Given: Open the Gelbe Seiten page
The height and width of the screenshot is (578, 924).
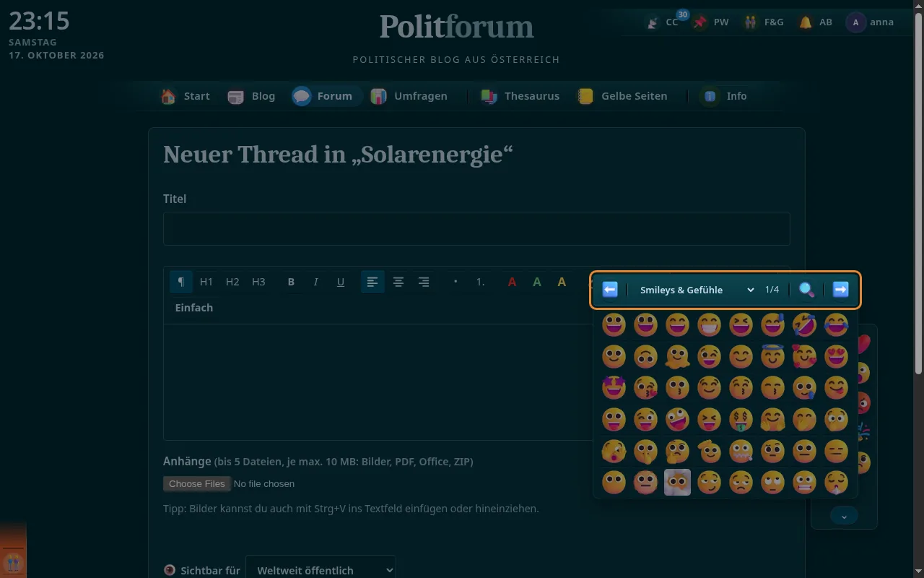Looking at the screenshot, I should pos(622,96).
